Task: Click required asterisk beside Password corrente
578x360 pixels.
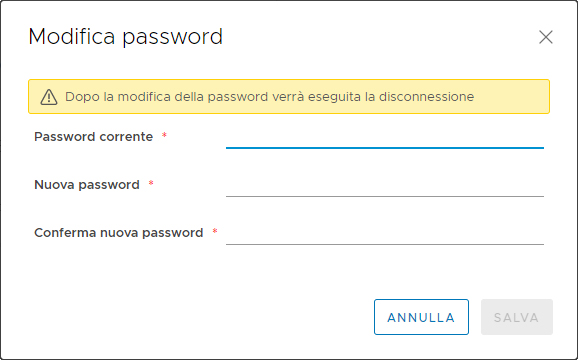Action: (164, 135)
